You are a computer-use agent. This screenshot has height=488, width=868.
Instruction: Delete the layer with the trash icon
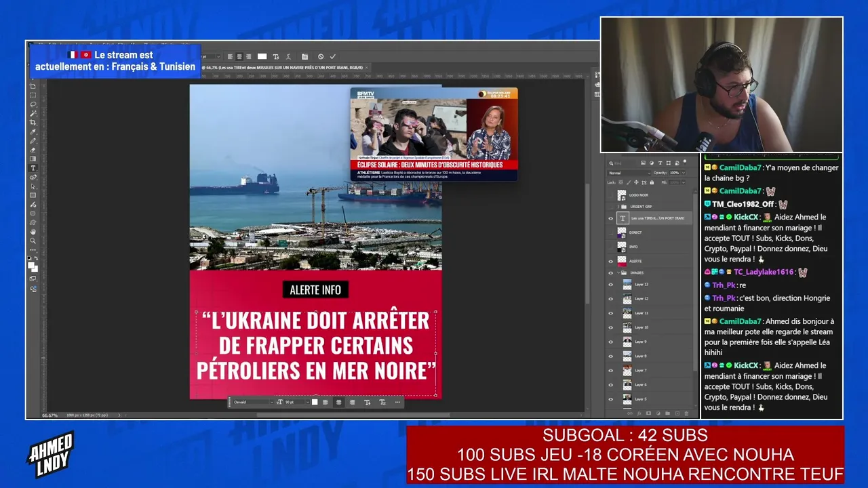point(686,413)
